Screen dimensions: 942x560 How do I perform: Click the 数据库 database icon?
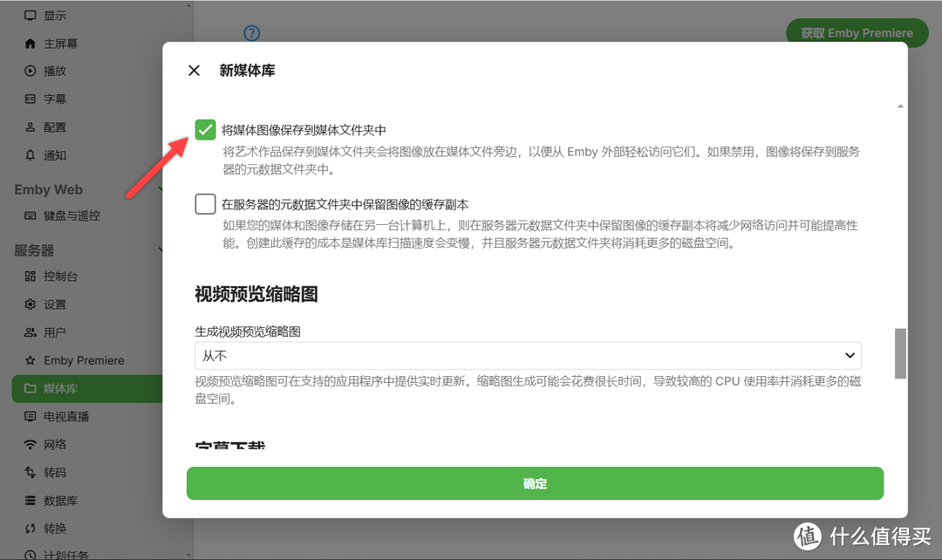click(x=30, y=501)
